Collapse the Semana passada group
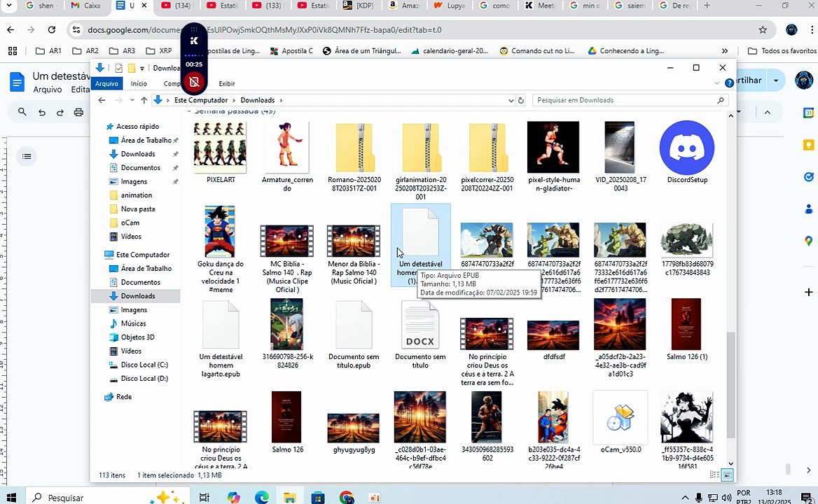818x504 pixels. (x=189, y=111)
